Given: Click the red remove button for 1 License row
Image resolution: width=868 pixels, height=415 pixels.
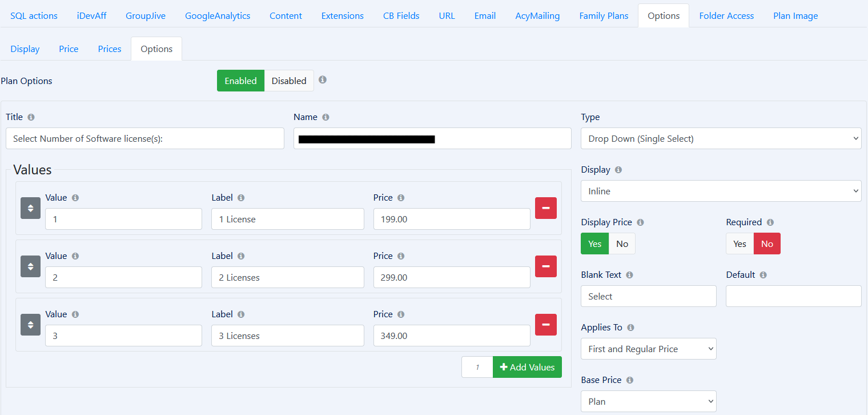Looking at the screenshot, I should 545,208.
